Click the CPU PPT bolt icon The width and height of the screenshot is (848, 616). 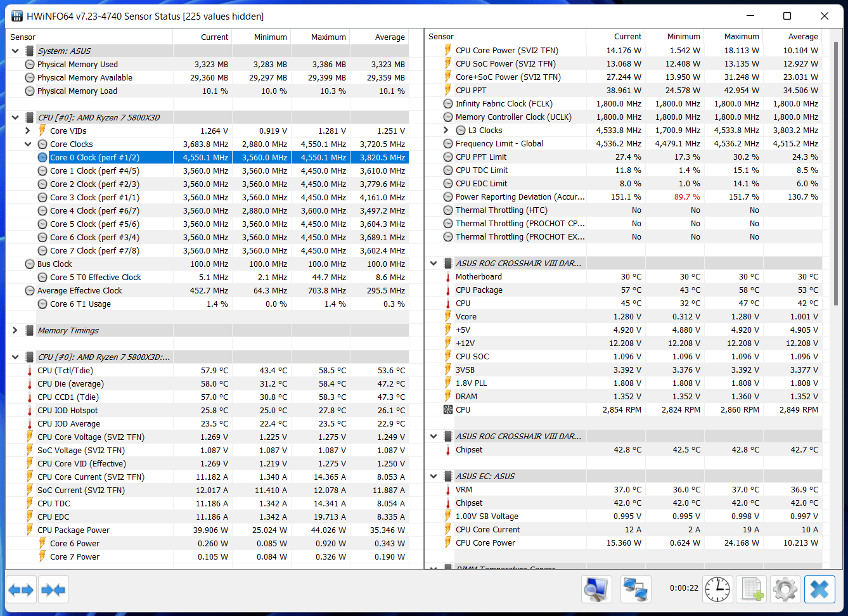tap(448, 90)
